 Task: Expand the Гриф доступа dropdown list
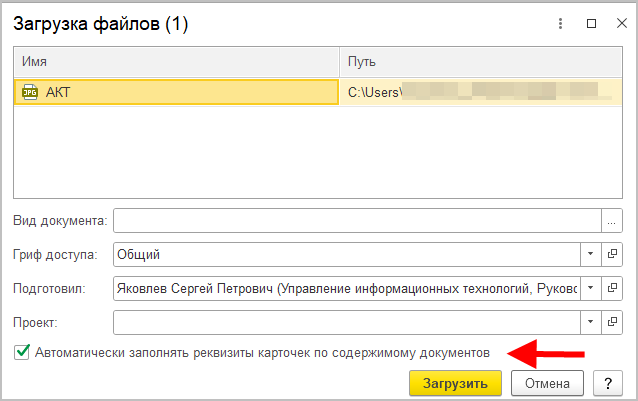pos(590,254)
